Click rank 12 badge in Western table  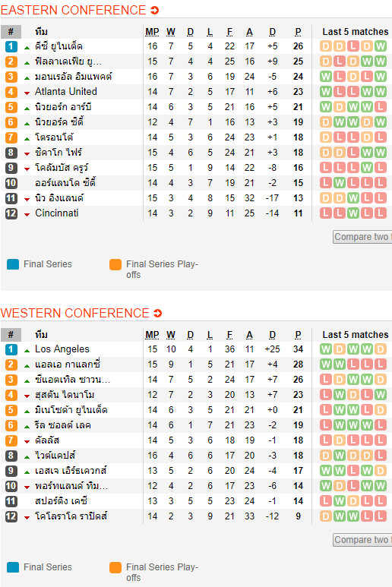pyautogui.click(x=11, y=516)
